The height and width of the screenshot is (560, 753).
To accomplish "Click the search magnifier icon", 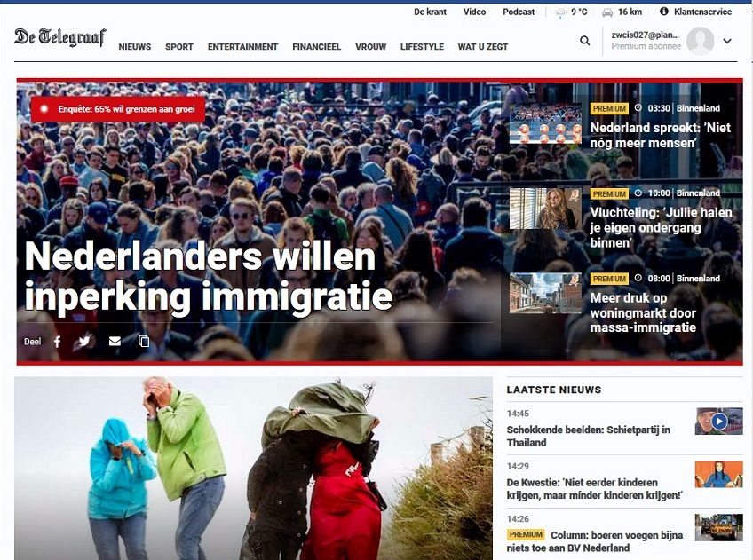I will coord(584,41).
